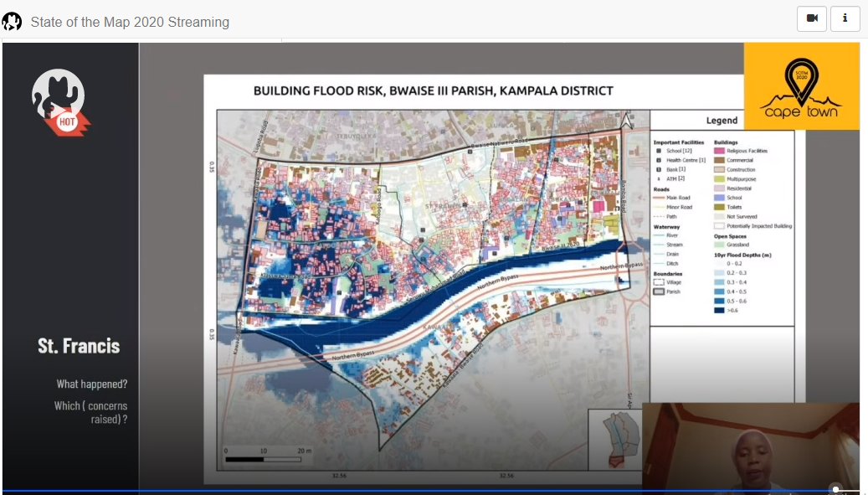Click the Bank [1] legend marker icon
Image resolution: width=868 pixels, height=495 pixels.
pos(658,169)
